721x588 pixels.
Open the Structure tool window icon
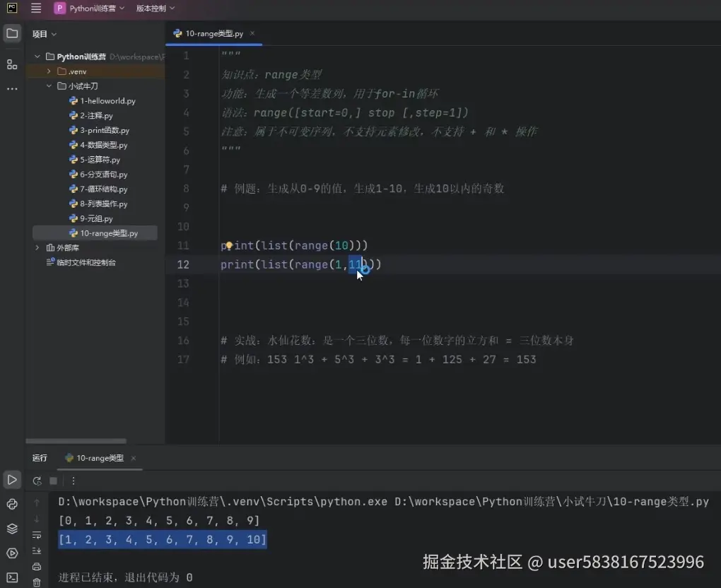(12, 64)
